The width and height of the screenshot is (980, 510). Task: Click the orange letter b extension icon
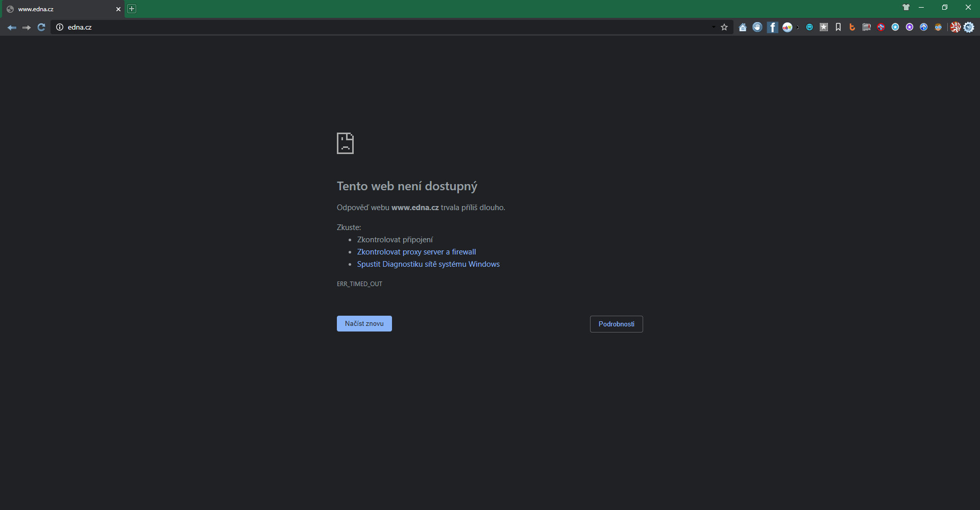(x=852, y=28)
